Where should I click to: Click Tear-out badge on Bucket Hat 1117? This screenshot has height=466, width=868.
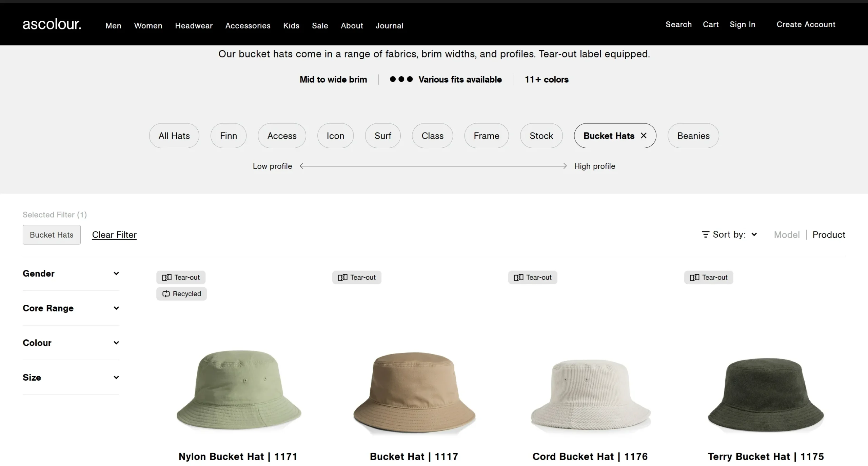(x=357, y=277)
